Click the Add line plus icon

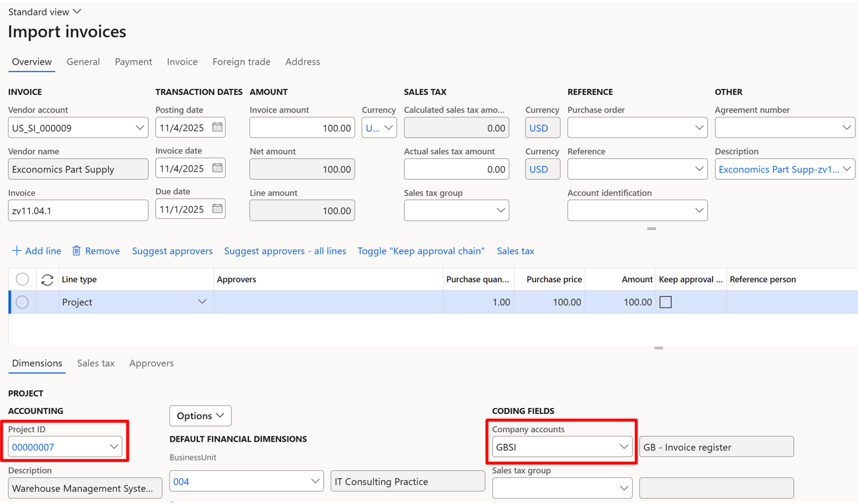click(17, 251)
